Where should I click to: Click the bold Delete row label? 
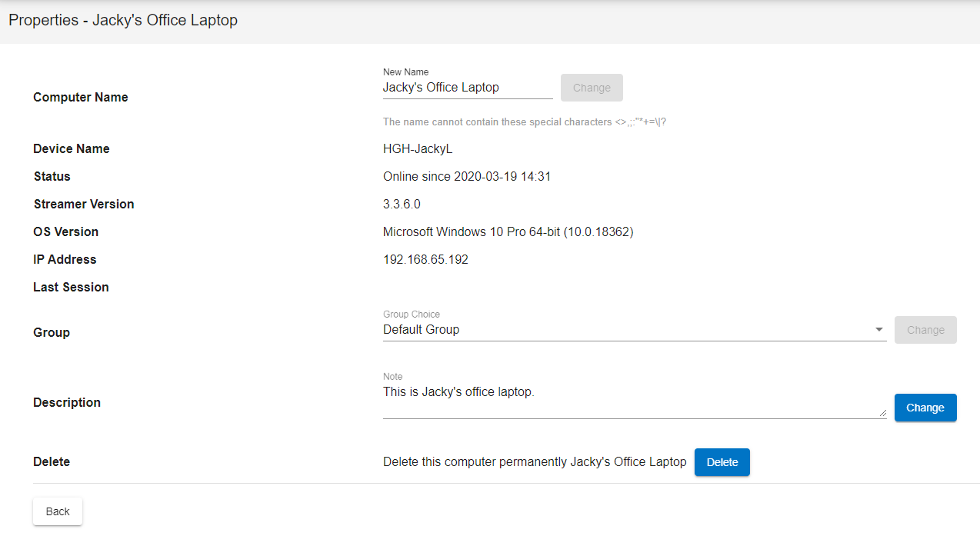click(52, 461)
